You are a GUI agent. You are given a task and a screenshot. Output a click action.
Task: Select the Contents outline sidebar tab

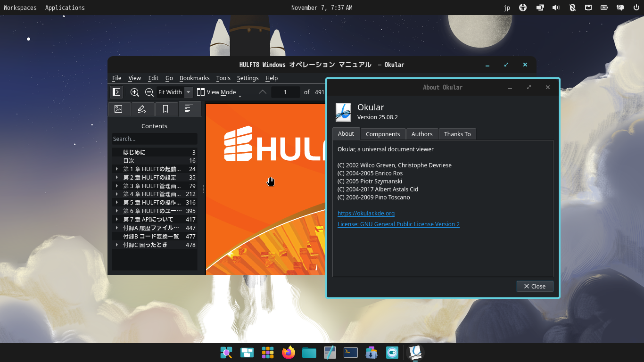click(x=190, y=109)
